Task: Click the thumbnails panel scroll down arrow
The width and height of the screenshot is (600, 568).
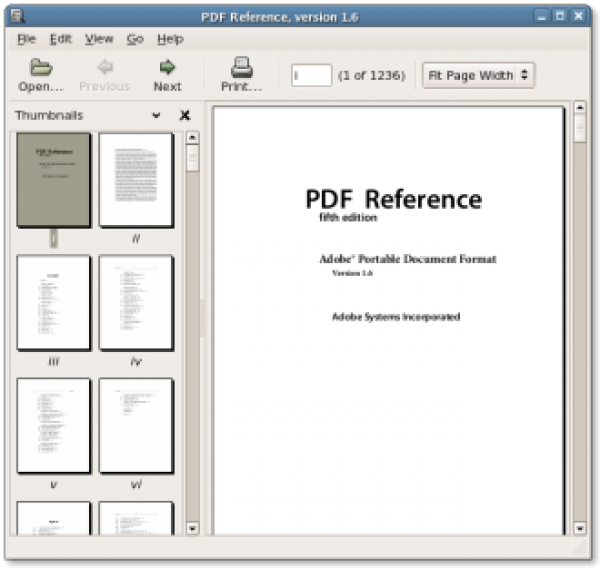Action: point(193,528)
